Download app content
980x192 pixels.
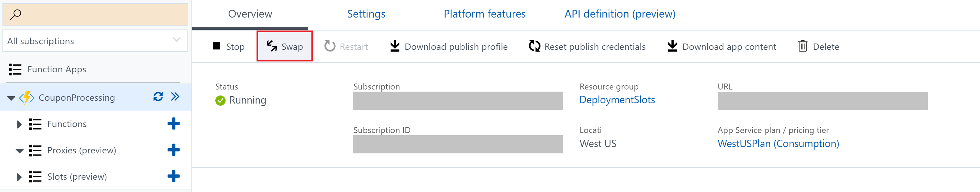[722, 47]
